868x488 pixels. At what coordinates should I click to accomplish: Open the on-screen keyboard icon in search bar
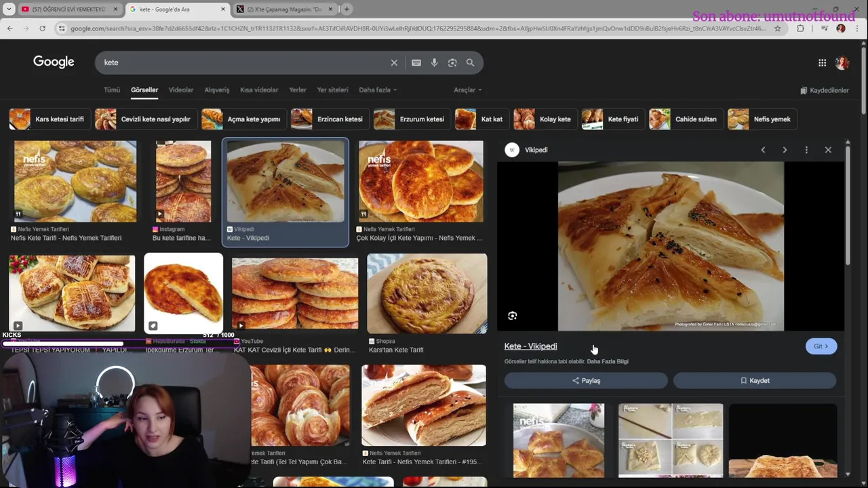click(x=416, y=62)
